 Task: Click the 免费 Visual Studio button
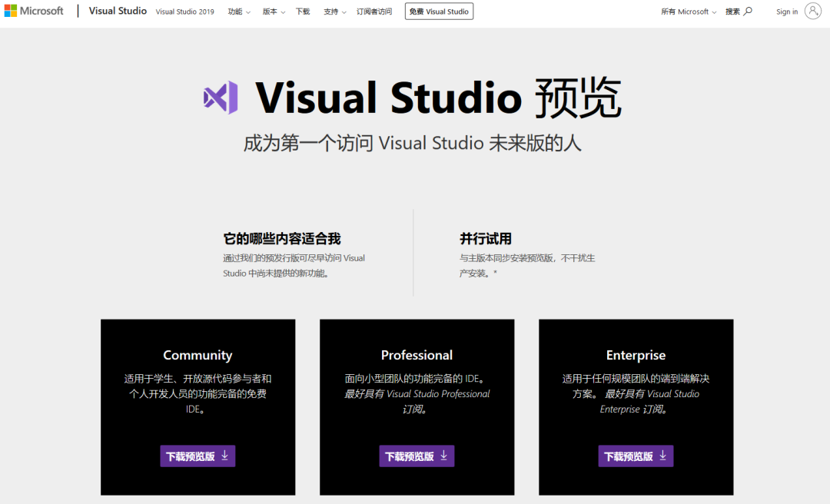click(439, 11)
